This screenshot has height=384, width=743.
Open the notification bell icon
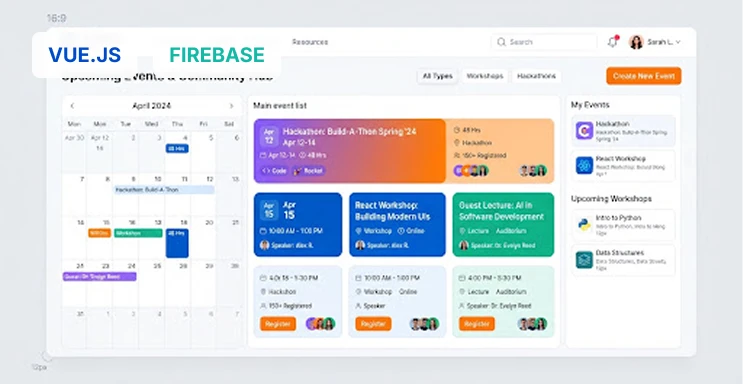click(x=613, y=42)
